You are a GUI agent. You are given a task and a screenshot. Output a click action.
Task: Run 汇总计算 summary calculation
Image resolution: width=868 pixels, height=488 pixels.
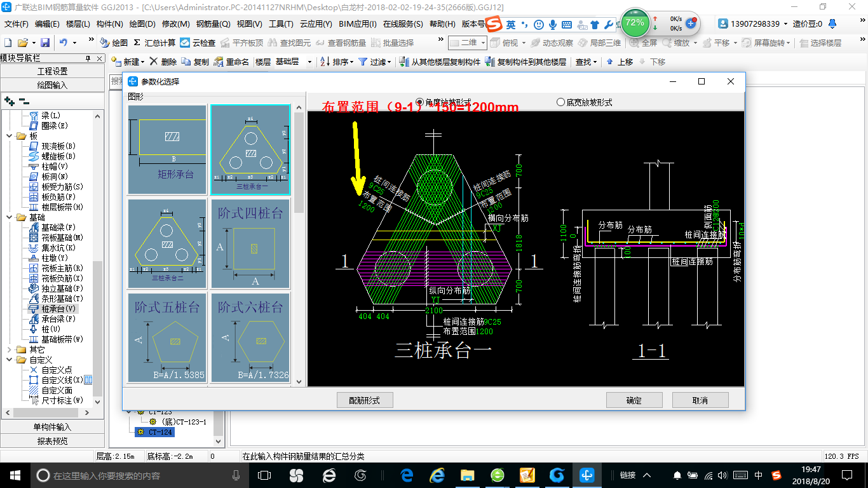click(x=154, y=43)
